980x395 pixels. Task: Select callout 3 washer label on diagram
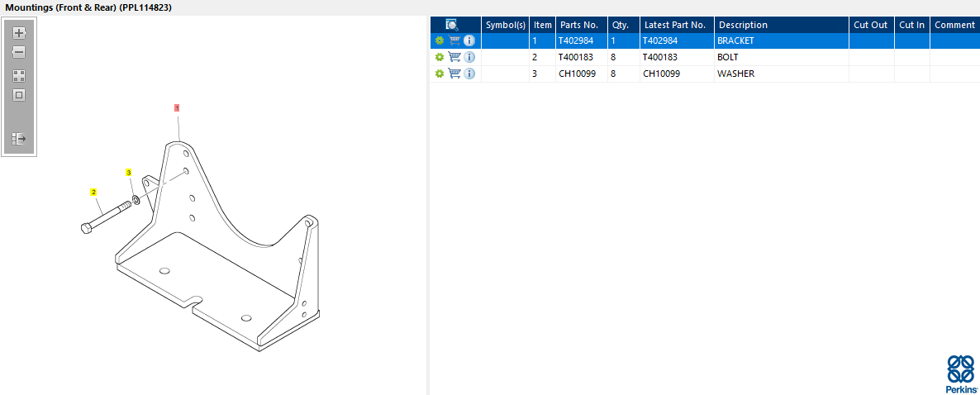click(x=129, y=172)
